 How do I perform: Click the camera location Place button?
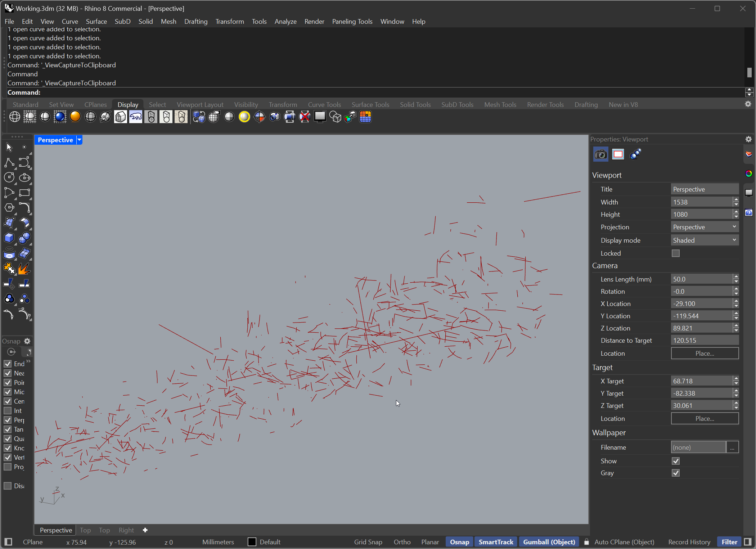[x=705, y=354]
